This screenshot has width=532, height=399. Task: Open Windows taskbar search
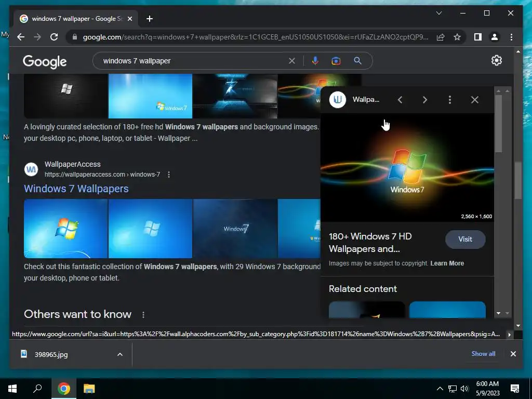tap(37, 389)
